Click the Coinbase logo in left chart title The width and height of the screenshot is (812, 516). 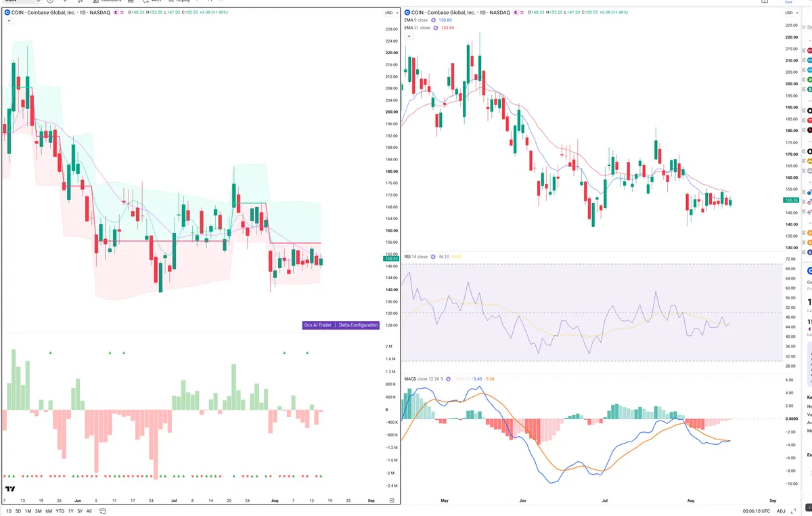7,12
